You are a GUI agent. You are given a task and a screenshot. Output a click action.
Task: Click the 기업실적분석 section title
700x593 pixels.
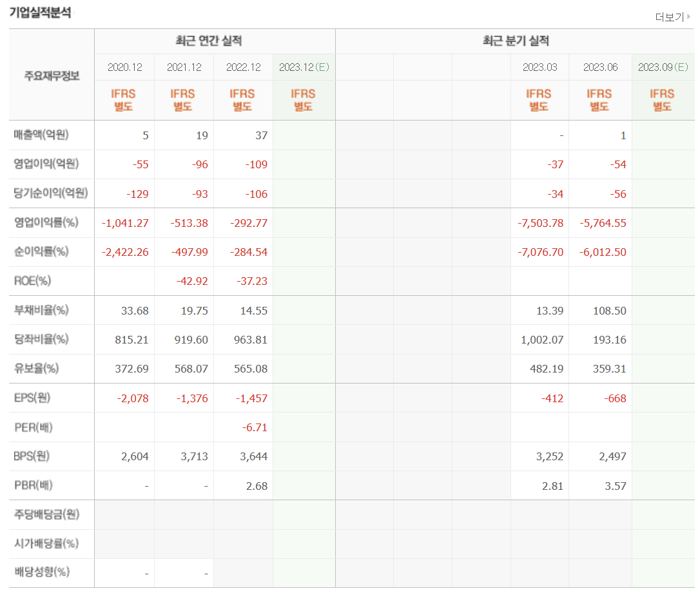click(x=41, y=10)
